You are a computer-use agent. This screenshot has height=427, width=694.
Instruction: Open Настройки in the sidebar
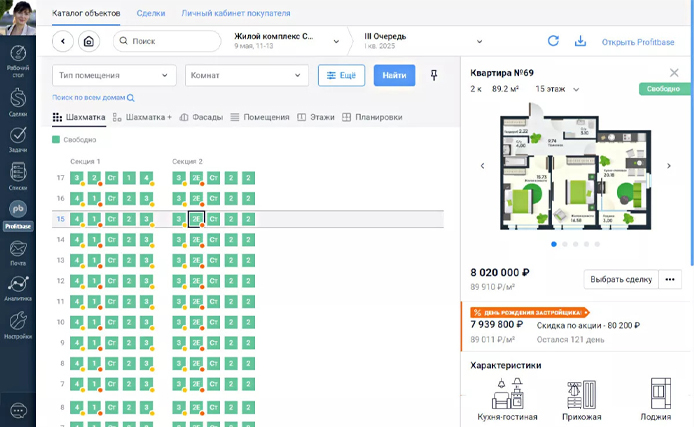[18, 325]
